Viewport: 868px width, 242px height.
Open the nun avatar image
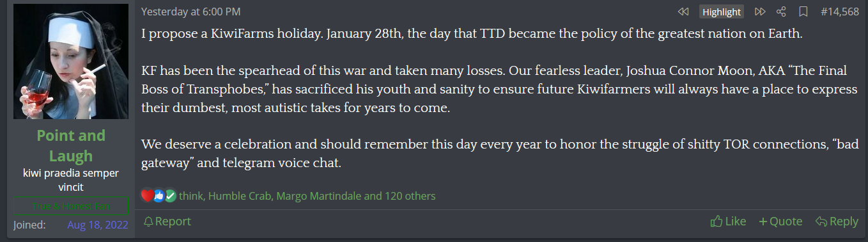[x=71, y=62]
